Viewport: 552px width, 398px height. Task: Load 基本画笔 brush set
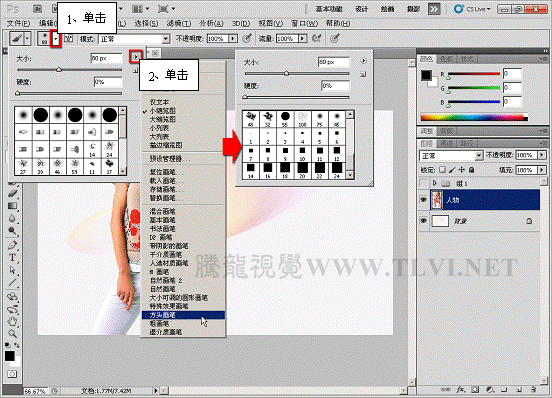pyautogui.click(x=162, y=220)
